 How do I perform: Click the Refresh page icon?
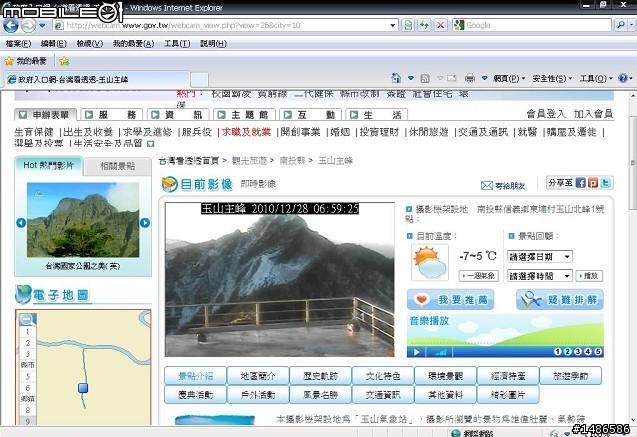(x=424, y=25)
